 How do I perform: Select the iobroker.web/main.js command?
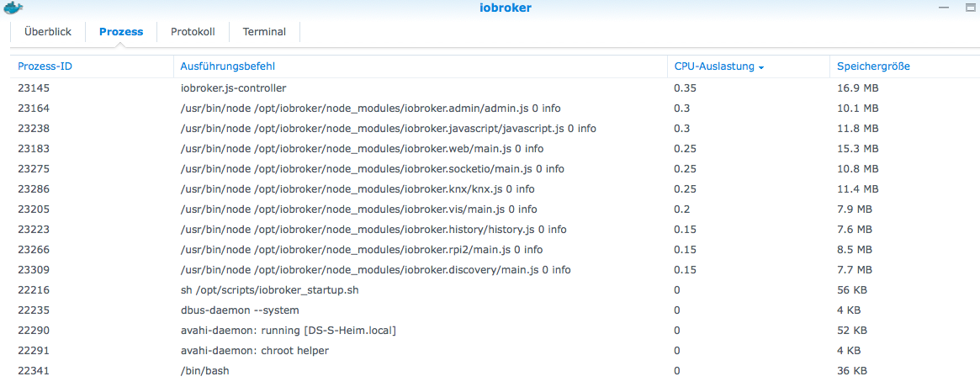point(362,149)
